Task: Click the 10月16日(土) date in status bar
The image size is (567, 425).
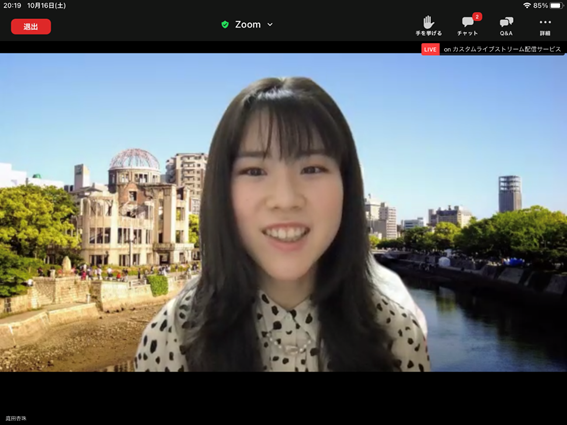Action: coord(47,5)
